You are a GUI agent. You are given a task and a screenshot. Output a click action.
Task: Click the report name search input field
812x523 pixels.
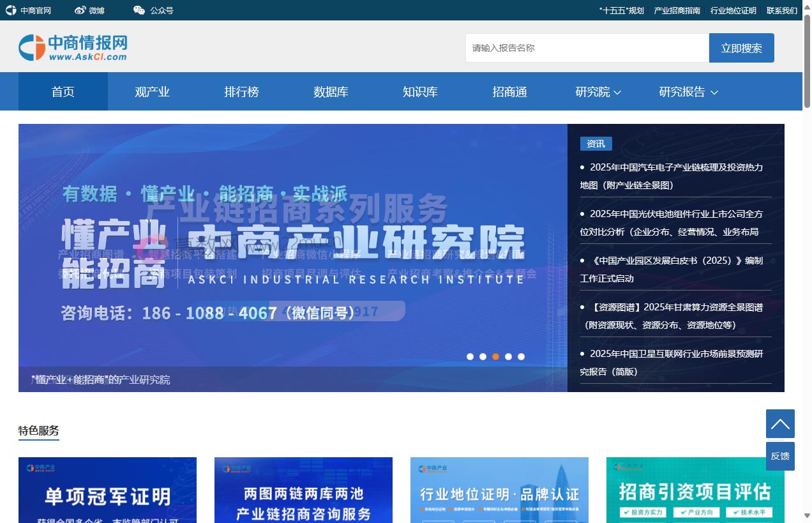click(587, 47)
